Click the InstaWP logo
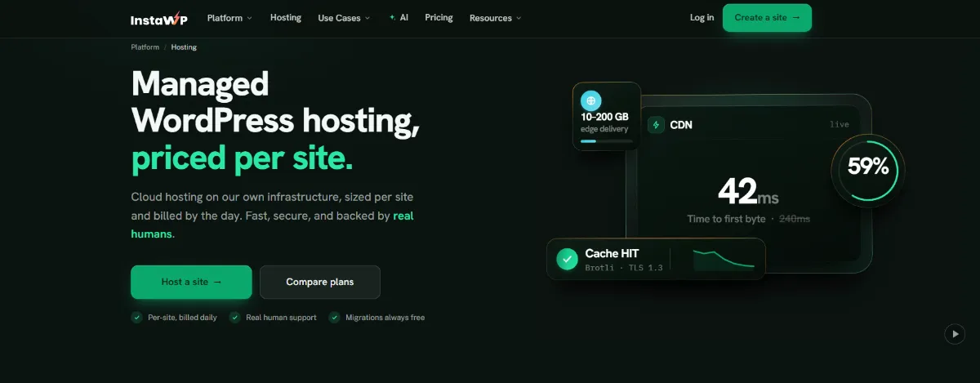 pyautogui.click(x=158, y=18)
